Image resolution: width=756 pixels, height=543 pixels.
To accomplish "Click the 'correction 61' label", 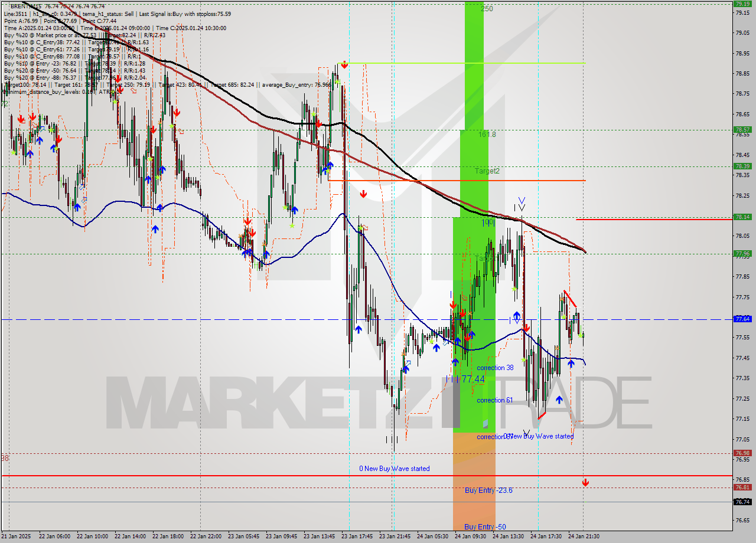I will point(494,400).
